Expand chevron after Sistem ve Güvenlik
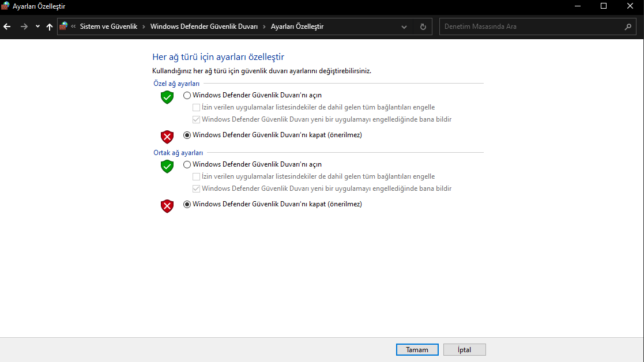This screenshot has width=644, height=362. pyautogui.click(x=144, y=27)
